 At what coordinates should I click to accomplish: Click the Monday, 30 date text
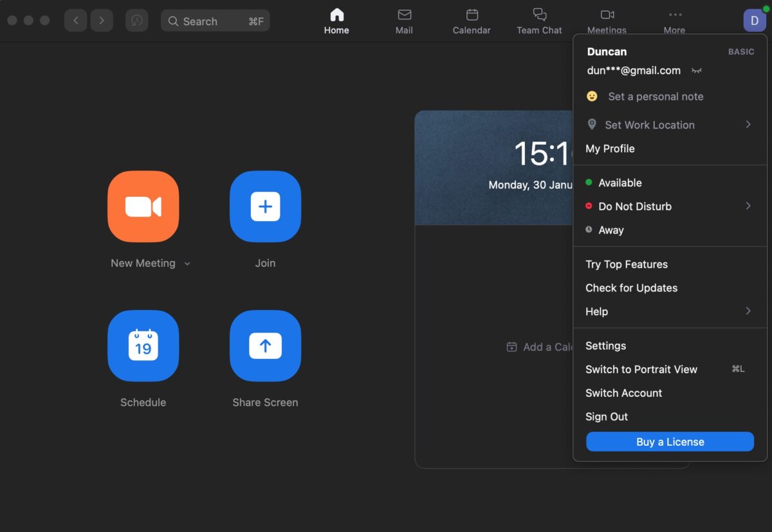tap(530, 185)
